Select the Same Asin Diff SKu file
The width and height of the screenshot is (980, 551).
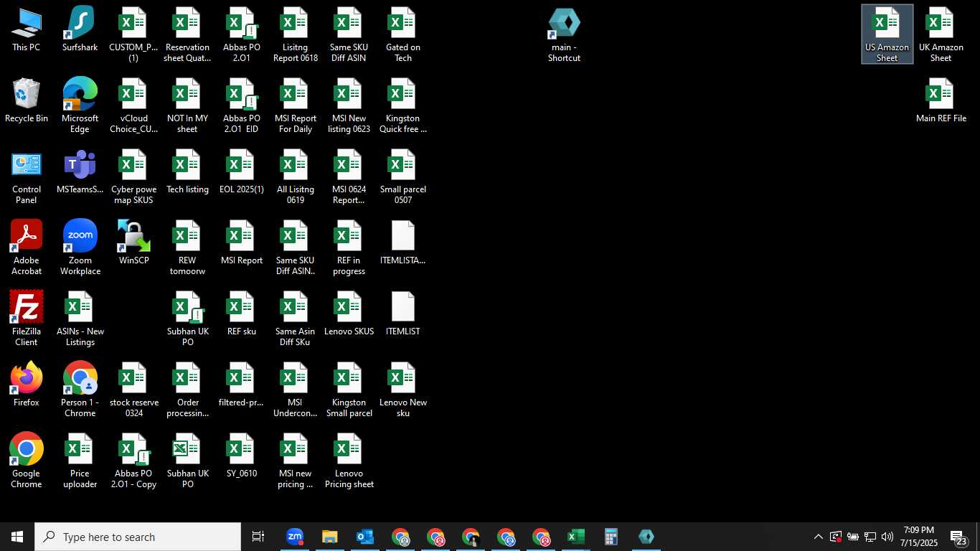(295, 319)
